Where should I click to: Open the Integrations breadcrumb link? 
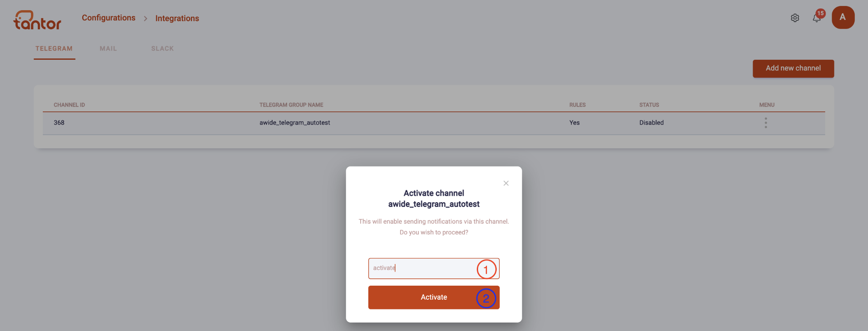click(177, 18)
